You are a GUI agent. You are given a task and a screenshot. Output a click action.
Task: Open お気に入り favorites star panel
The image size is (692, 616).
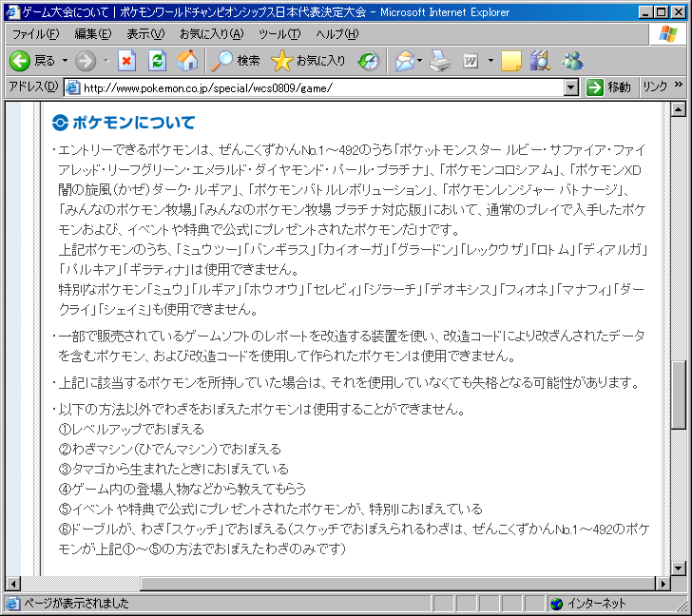pos(308,61)
